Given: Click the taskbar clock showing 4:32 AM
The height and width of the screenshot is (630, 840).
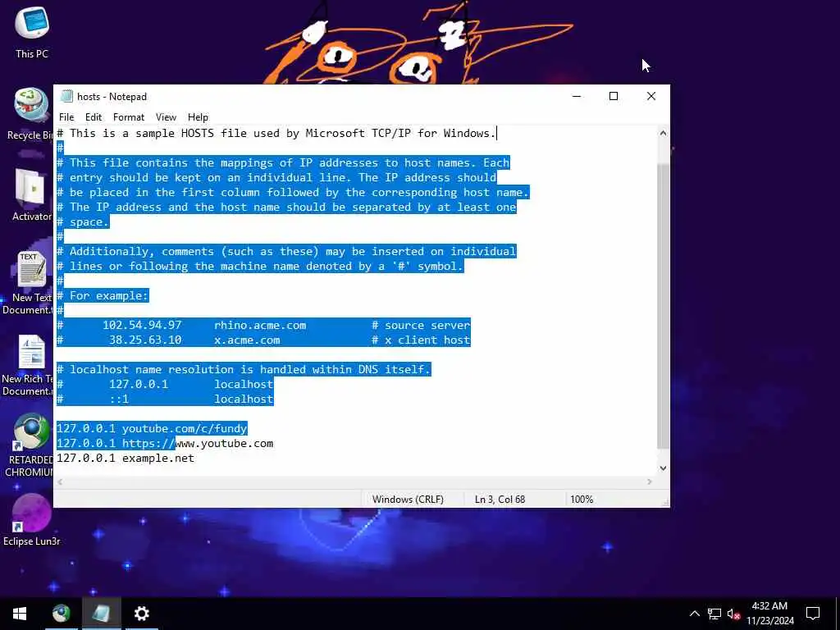Looking at the screenshot, I should tap(769, 614).
